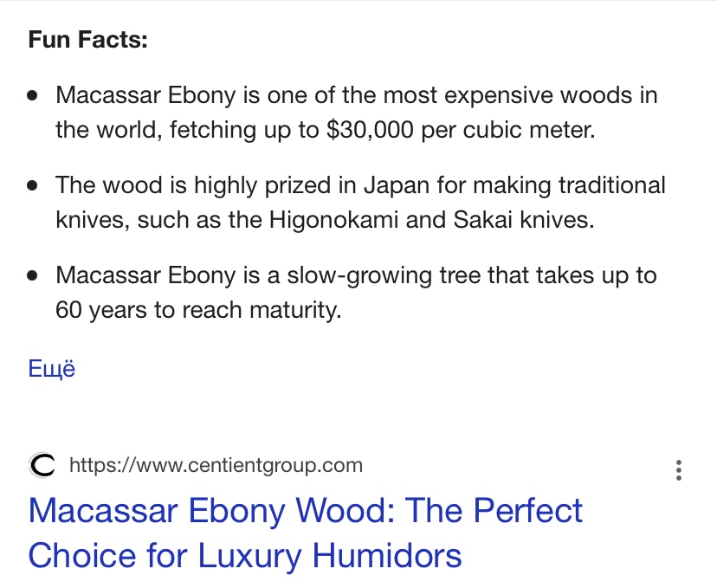Screen dimensions: 717x588
Task: Click the Fun Facts heading
Action: tap(87, 39)
